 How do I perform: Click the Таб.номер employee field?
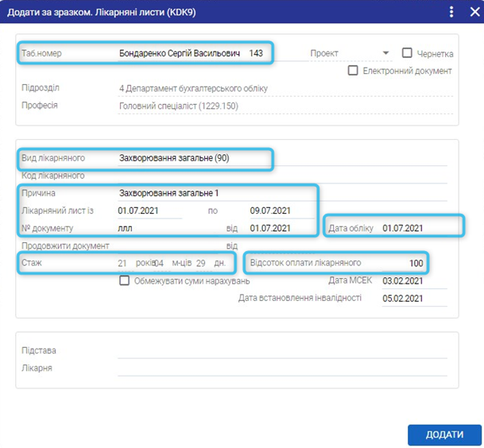pos(191,53)
